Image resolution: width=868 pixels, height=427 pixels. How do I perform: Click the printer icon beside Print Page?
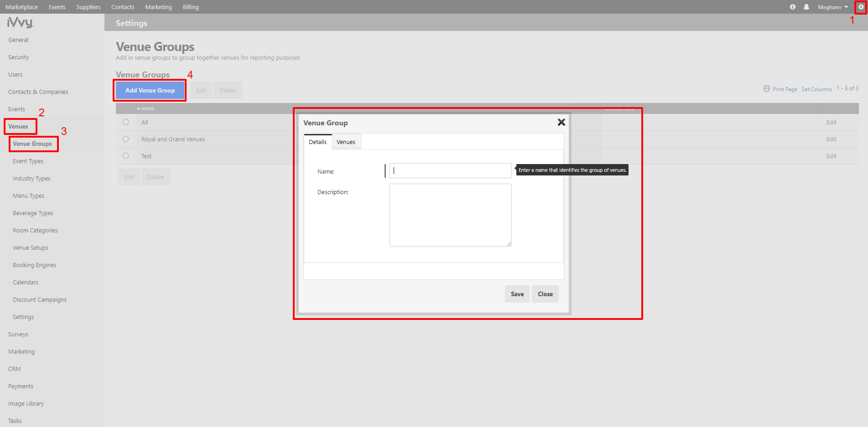point(767,89)
